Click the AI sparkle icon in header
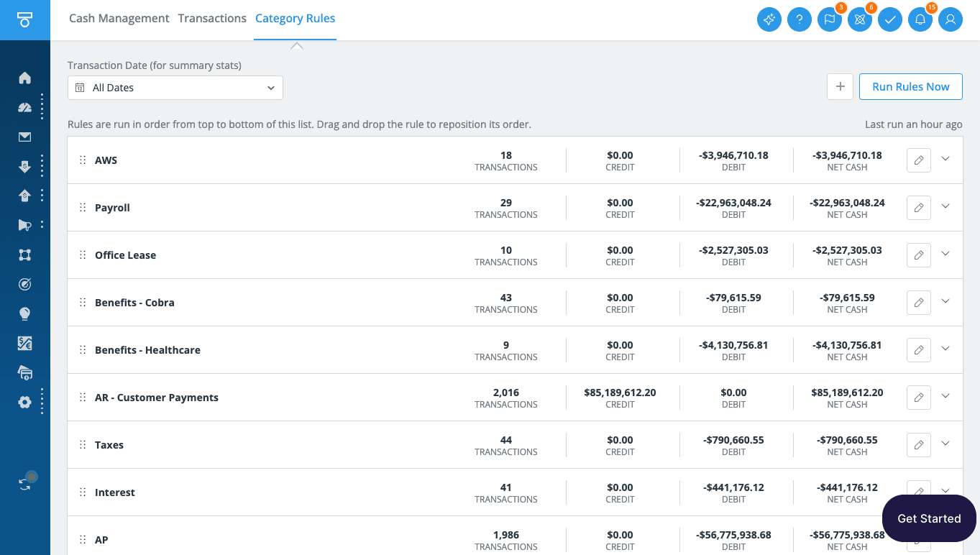 [769, 19]
